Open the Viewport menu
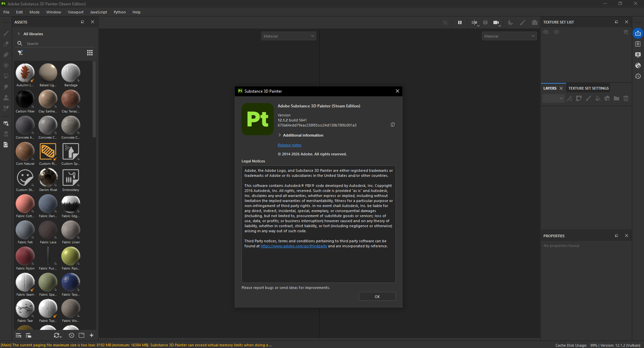 (x=75, y=12)
